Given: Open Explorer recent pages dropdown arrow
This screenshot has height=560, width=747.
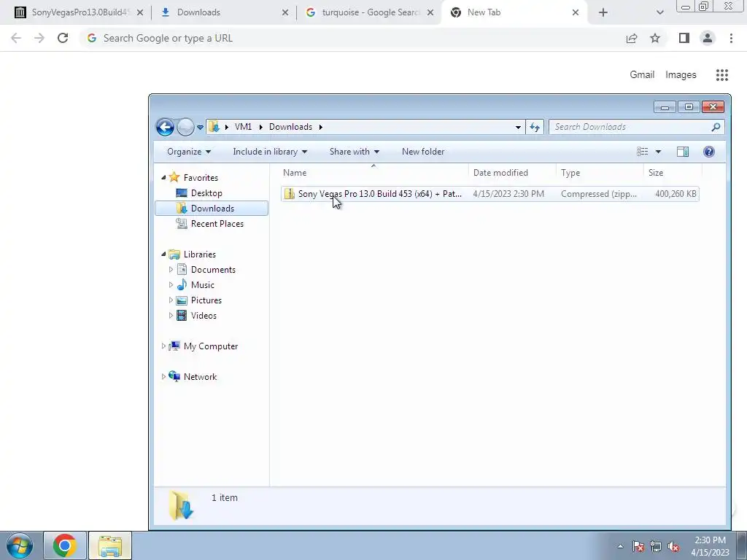Looking at the screenshot, I should pos(200,127).
